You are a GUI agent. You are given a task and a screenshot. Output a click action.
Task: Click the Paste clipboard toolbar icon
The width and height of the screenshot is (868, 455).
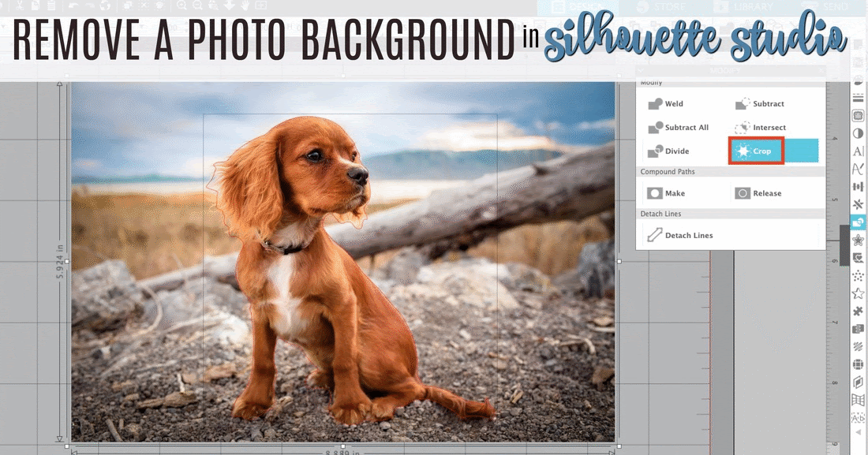coord(51,6)
